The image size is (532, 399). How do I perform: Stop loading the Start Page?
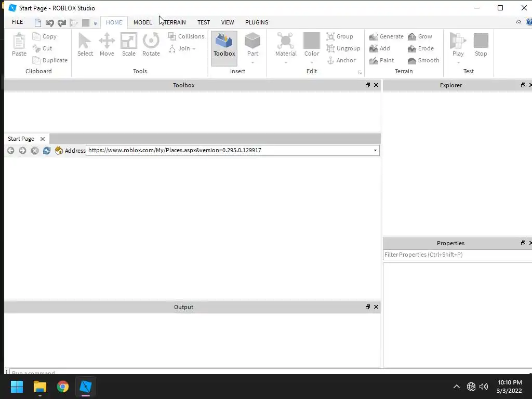(x=35, y=150)
